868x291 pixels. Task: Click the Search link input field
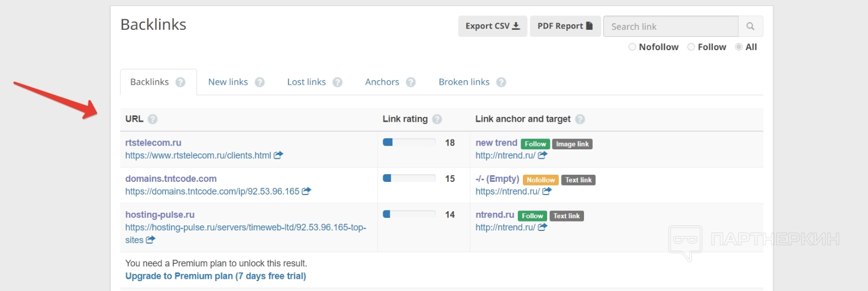[670, 26]
